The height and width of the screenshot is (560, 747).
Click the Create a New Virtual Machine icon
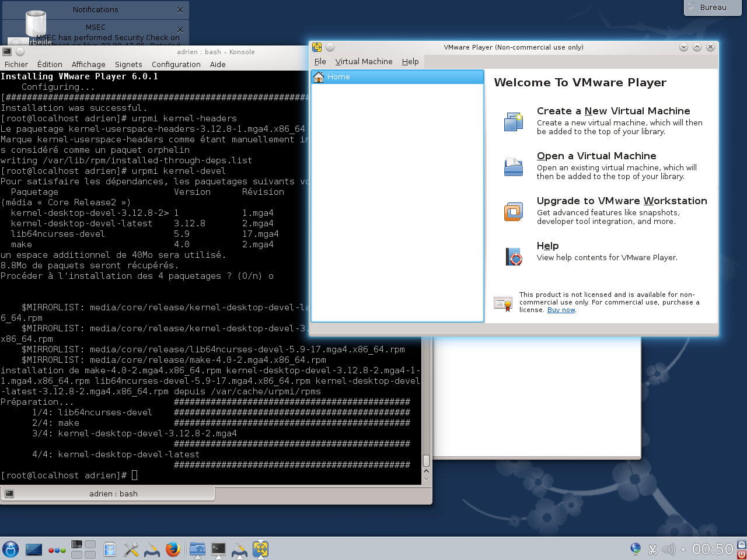tap(514, 121)
